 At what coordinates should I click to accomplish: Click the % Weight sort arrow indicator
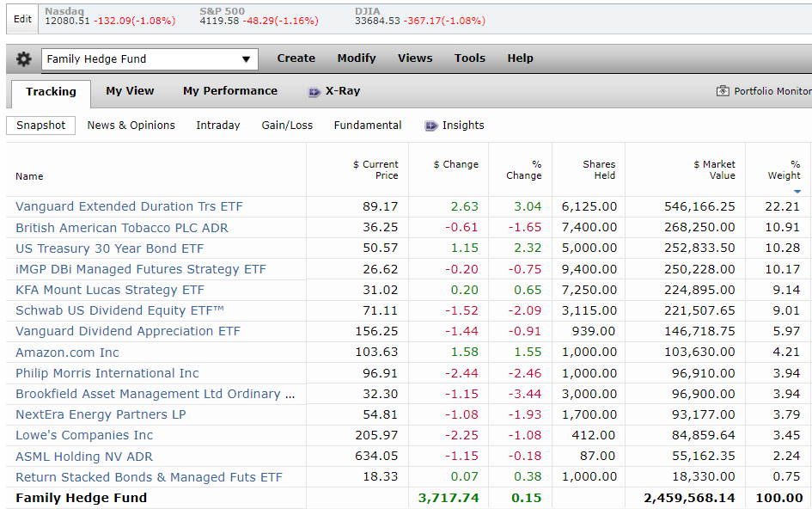click(797, 191)
